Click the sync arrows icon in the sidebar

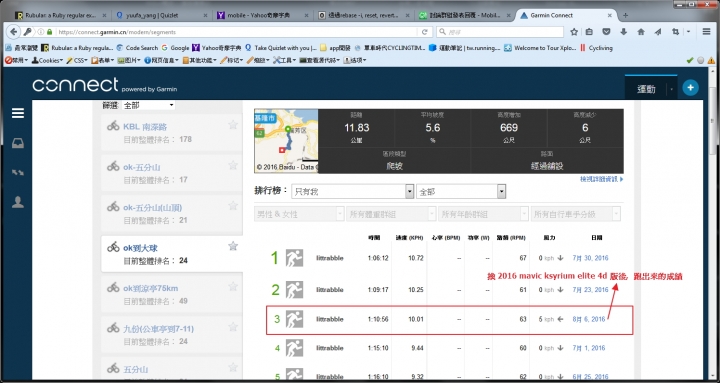[x=18, y=173]
